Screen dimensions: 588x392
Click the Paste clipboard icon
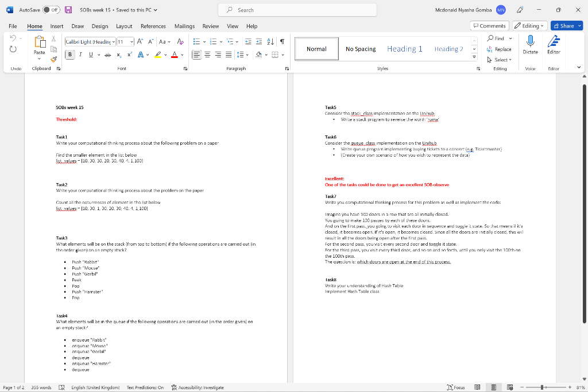point(40,42)
